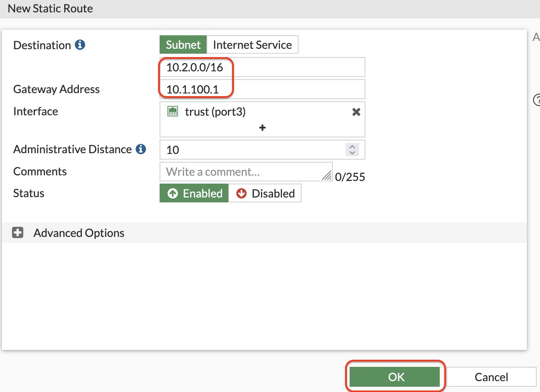
Task: Click OK to save the route
Action: point(395,377)
